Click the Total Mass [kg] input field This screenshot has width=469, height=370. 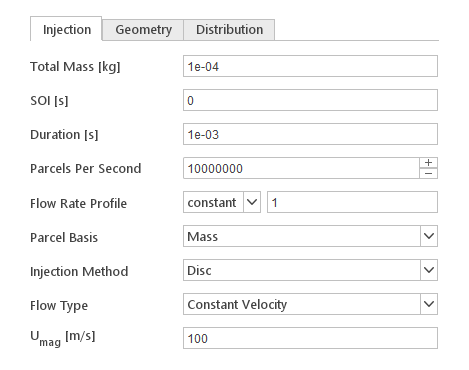coord(310,66)
